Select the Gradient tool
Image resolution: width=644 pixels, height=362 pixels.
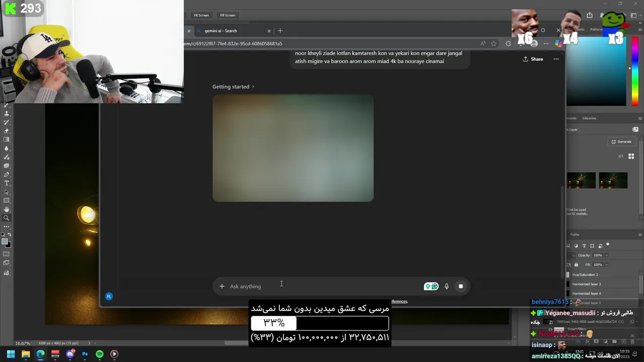pyautogui.click(x=7, y=139)
